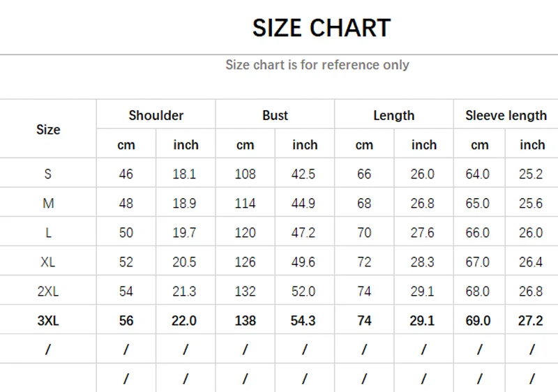
Task: Click the 108 bust cm value
Action: (x=245, y=174)
